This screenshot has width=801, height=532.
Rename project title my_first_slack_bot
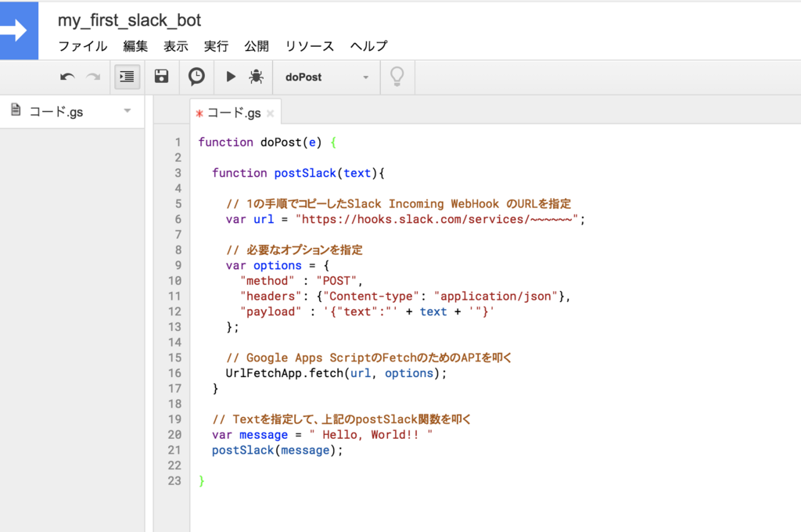(129, 20)
